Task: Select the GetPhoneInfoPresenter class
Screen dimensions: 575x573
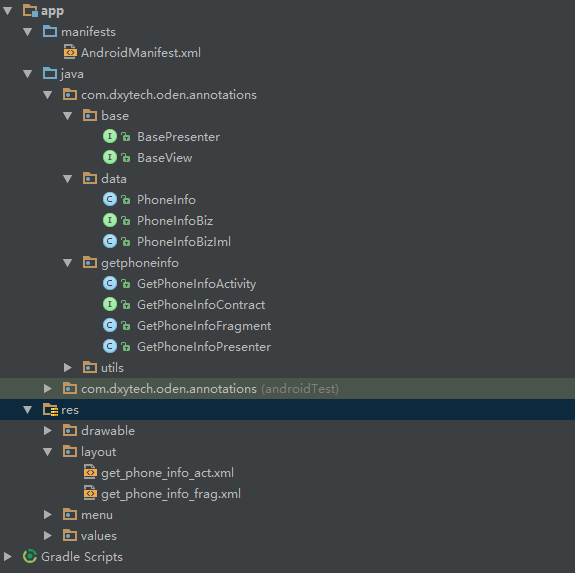Action: [204, 346]
